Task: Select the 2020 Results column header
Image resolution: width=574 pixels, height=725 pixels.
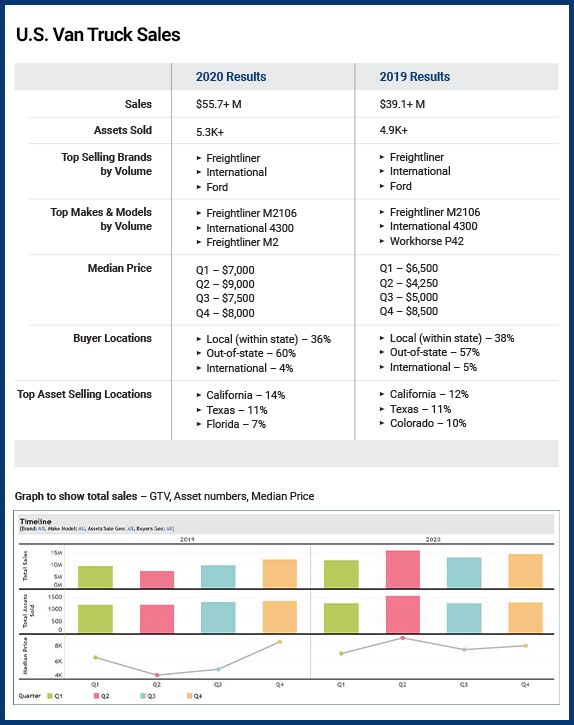Action: pos(231,77)
